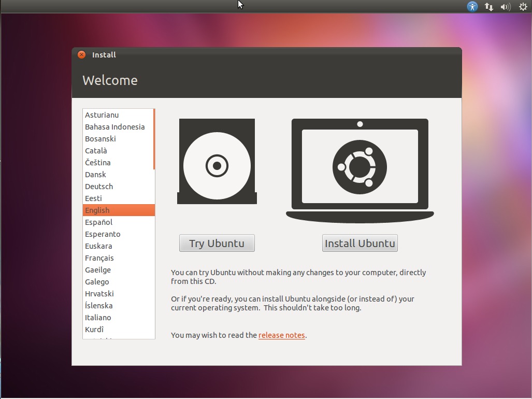The width and height of the screenshot is (532, 399).
Task: Select Galego language
Action: pyautogui.click(x=118, y=281)
